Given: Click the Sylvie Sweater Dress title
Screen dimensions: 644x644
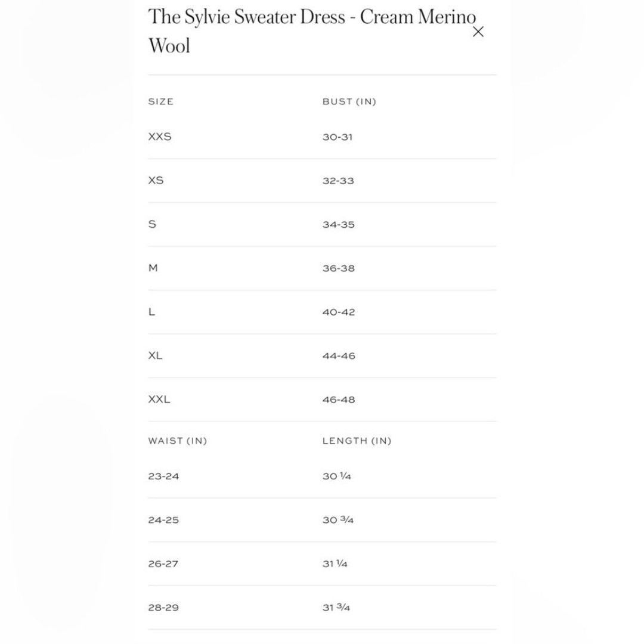Looking at the screenshot, I should click(312, 31).
